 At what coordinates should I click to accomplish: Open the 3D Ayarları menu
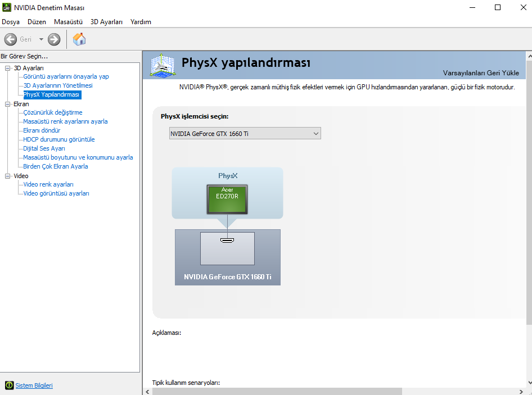tap(106, 22)
